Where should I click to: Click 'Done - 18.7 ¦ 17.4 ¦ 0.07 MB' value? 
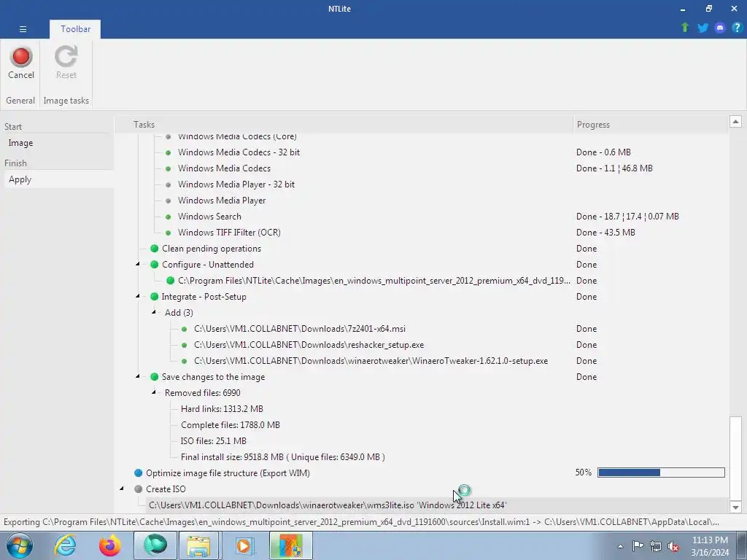point(627,217)
